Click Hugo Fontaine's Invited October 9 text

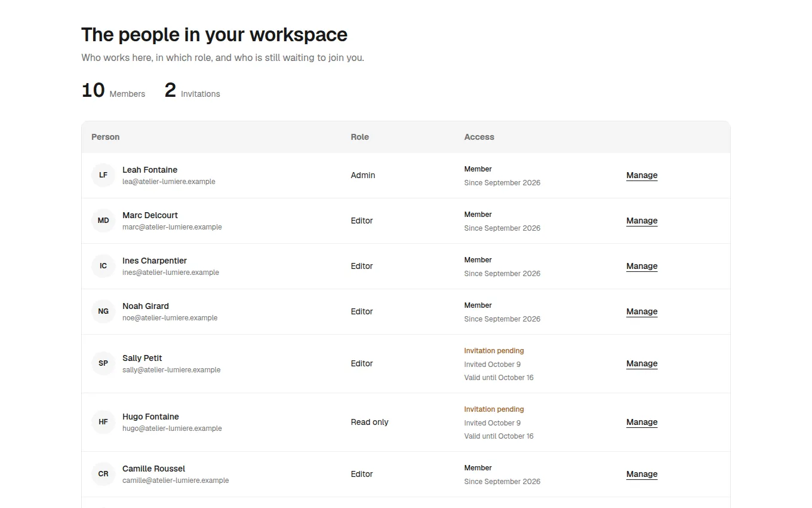point(493,423)
